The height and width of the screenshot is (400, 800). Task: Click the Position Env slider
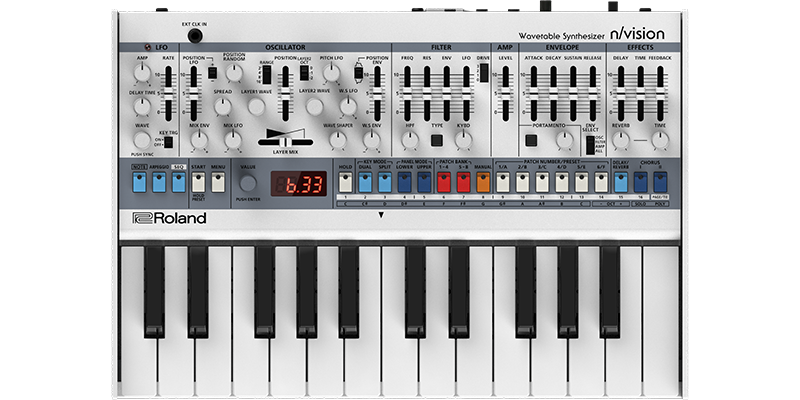click(377, 93)
